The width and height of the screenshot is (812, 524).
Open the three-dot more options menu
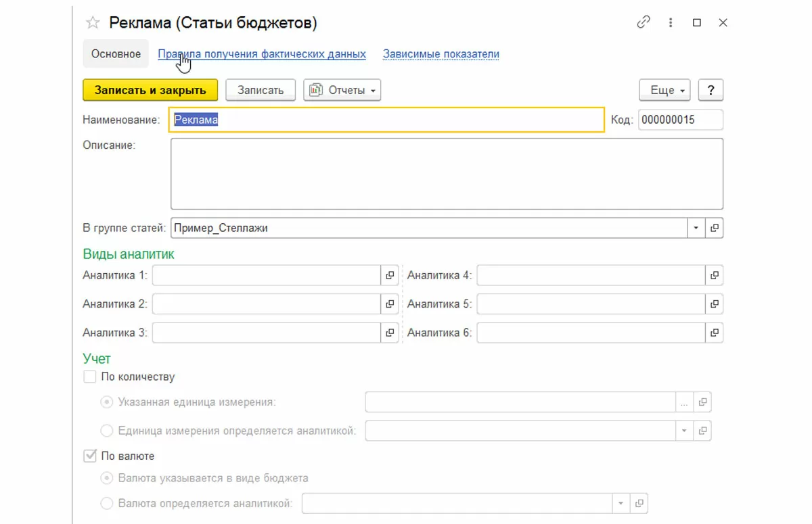tap(671, 22)
